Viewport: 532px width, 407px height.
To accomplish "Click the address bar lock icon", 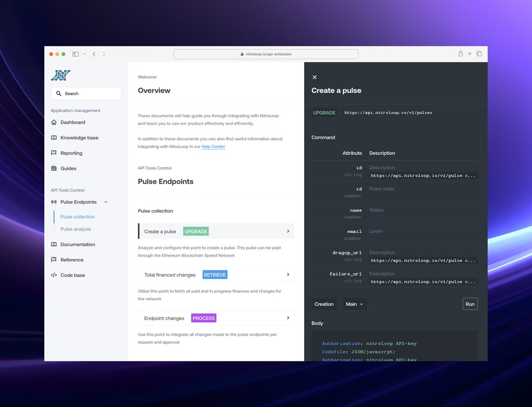I will [x=242, y=54].
